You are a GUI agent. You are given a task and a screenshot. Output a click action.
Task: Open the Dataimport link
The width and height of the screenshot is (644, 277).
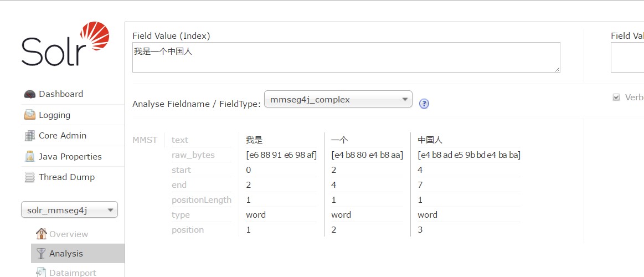[73, 273]
